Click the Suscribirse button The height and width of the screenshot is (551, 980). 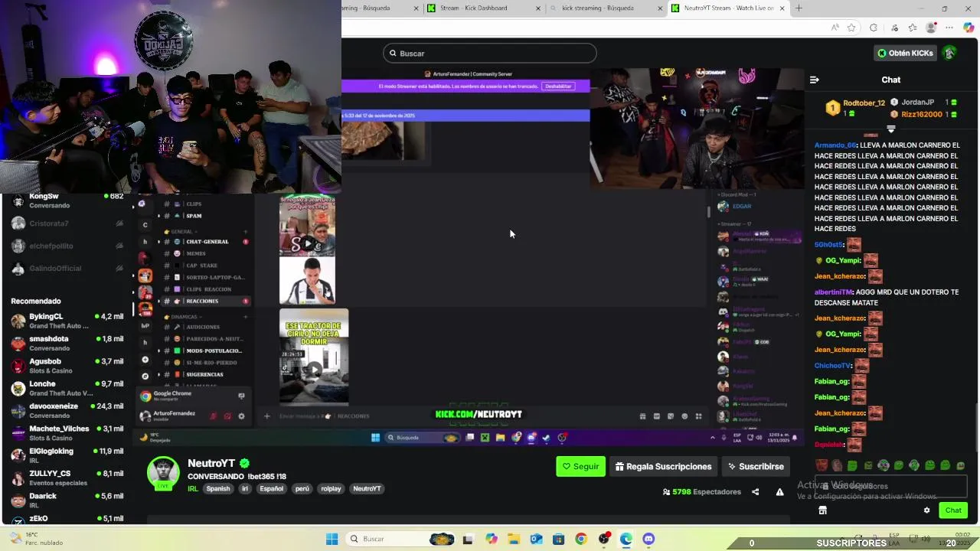[x=756, y=466]
